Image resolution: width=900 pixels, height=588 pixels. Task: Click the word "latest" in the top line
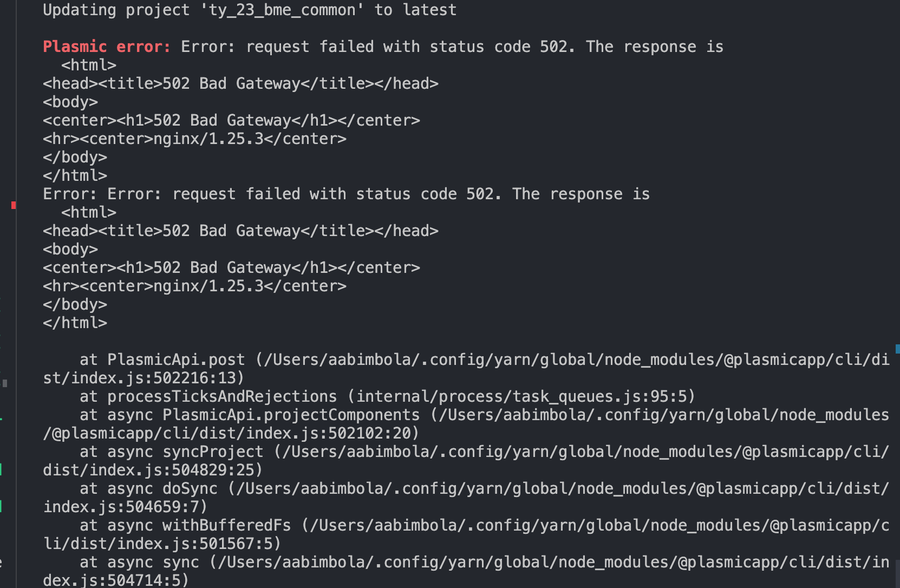(x=429, y=10)
